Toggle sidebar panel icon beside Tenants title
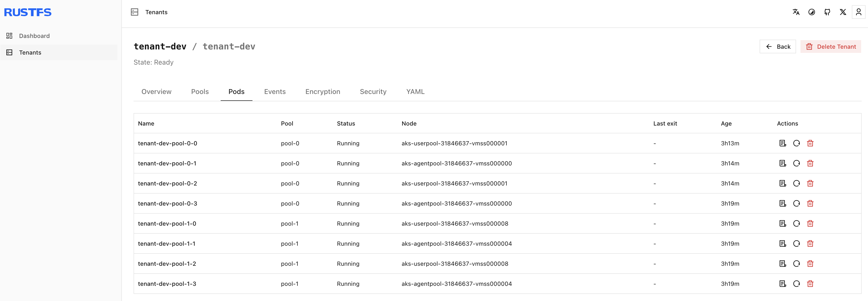The height and width of the screenshot is (301, 868). point(135,12)
